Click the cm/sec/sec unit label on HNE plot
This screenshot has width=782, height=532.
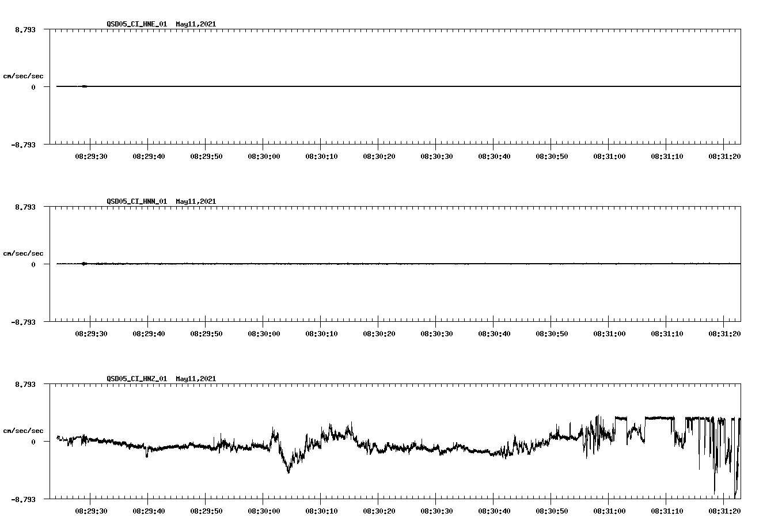click(x=24, y=75)
